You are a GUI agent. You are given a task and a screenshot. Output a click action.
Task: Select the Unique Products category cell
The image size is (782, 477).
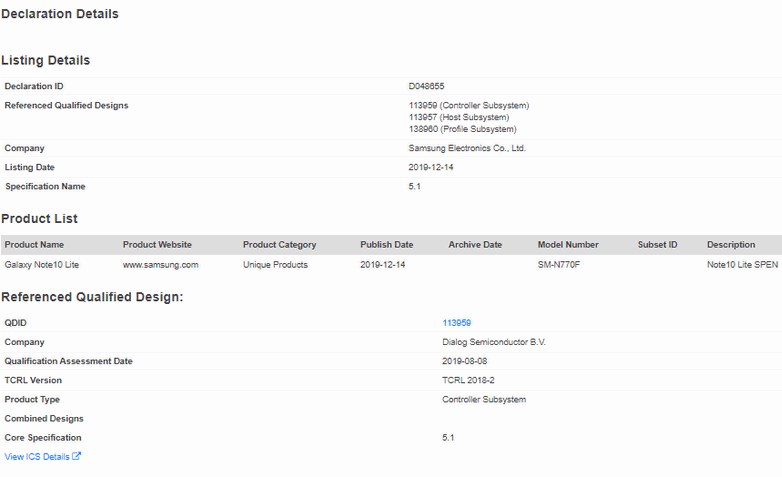[275, 264]
